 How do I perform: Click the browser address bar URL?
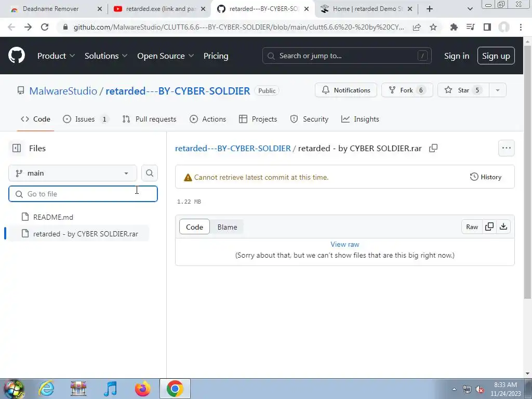tap(238, 27)
